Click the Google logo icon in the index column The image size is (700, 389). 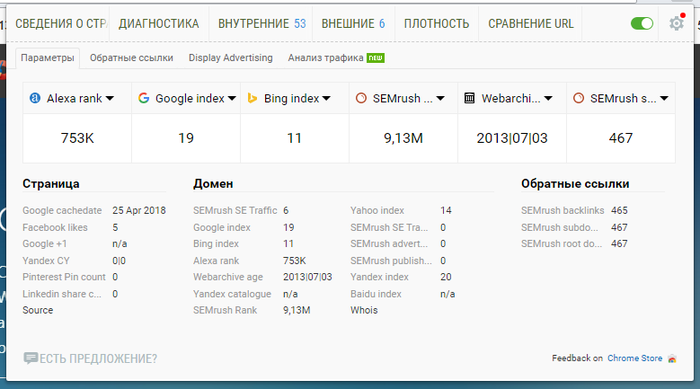tap(143, 98)
